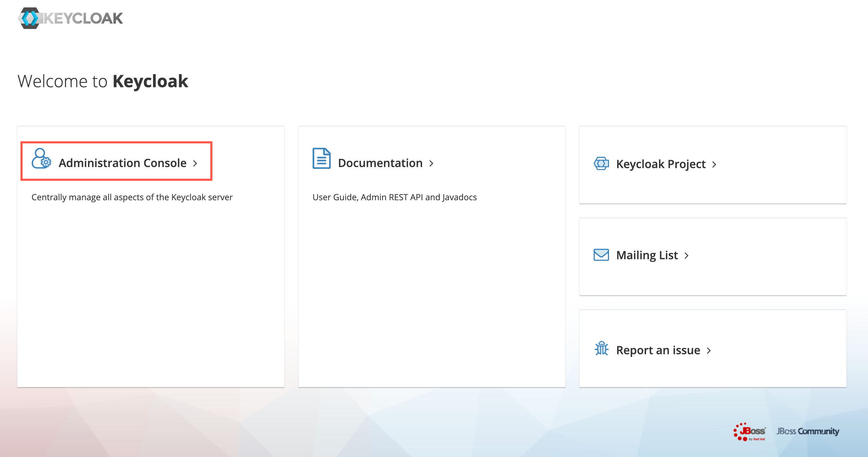Click the chevron next to Administration Console
Viewport: 868px width, 457px height.
pyautogui.click(x=195, y=163)
